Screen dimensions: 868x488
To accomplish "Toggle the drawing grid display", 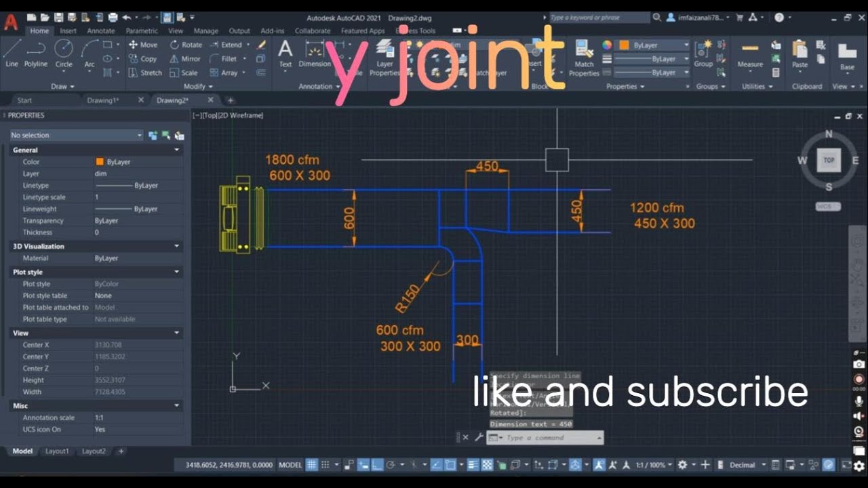I will point(311,465).
